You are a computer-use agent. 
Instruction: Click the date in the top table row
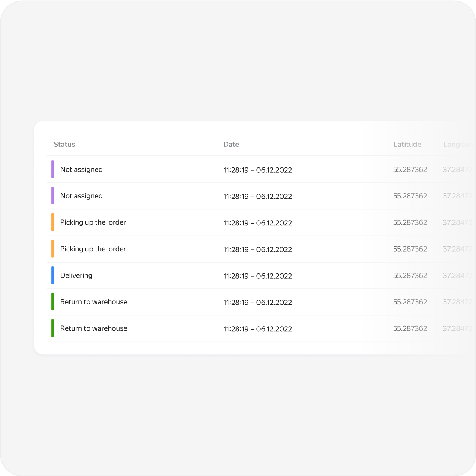257,170
